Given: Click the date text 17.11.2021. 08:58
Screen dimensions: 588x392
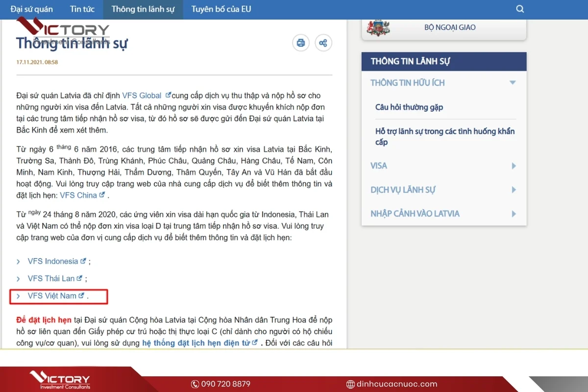Looking at the screenshot, I should tap(37, 62).
